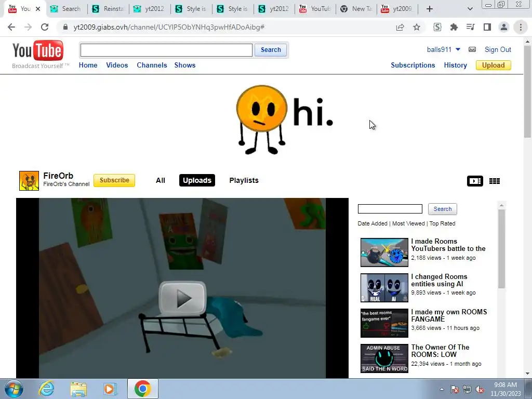The height and width of the screenshot is (399, 532).
Task: Focus the channel video search field
Action: tap(390, 209)
